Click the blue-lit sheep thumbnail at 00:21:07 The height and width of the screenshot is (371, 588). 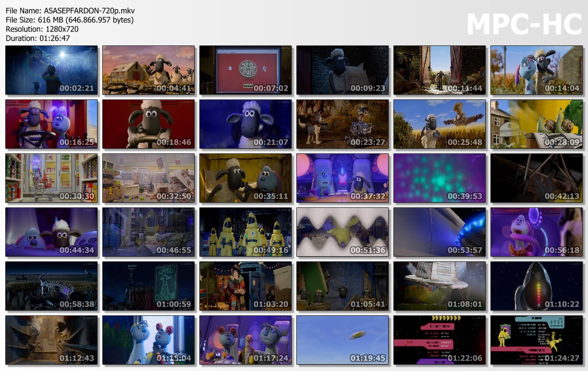[246, 124]
